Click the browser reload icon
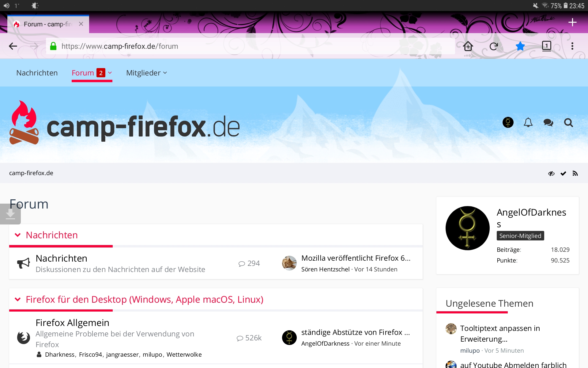The width and height of the screenshot is (588, 368). [x=494, y=46]
